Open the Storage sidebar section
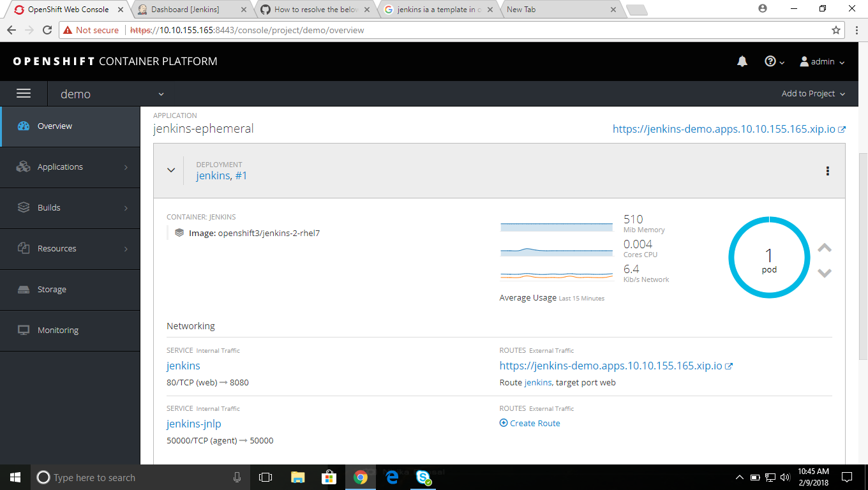Image resolution: width=868 pixels, height=490 pixels. [50, 289]
